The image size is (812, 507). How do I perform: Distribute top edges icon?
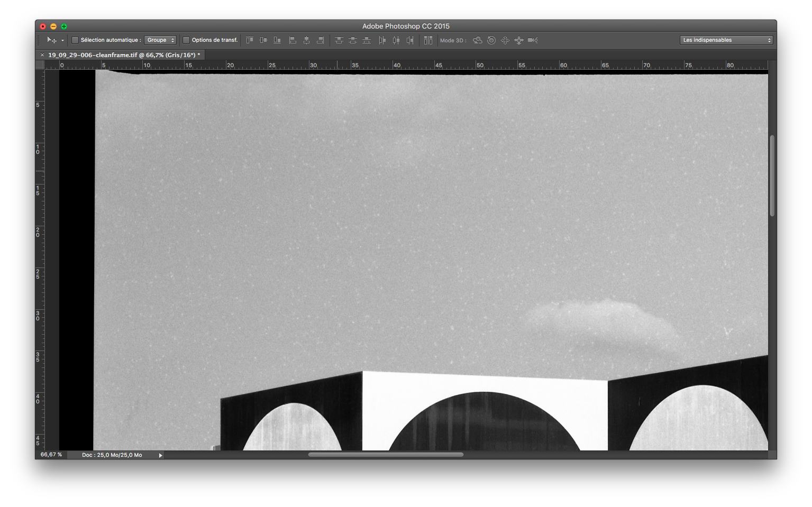pyautogui.click(x=339, y=40)
